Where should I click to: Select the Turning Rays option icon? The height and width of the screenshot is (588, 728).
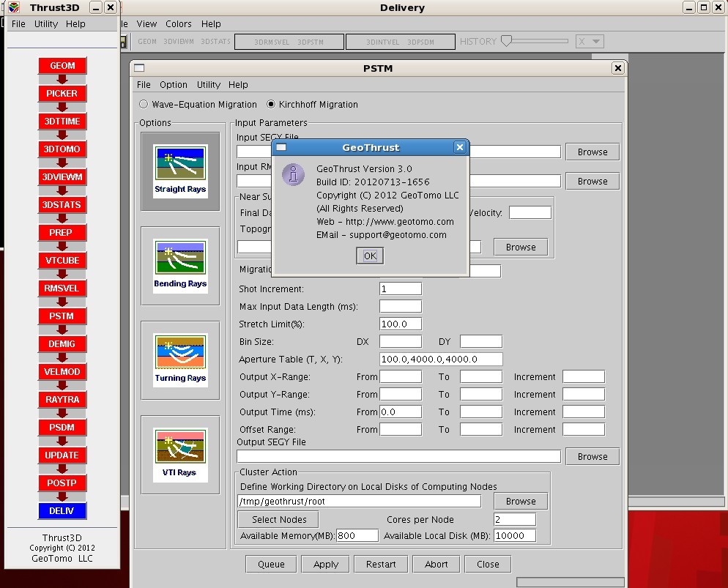[180, 360]
